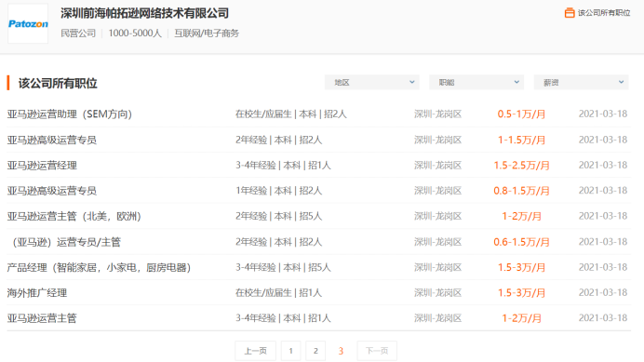This screenshot has width=644, height=362.
Task: Click the disabled 下一页 next page button
Action: click(x=377, y=351)
